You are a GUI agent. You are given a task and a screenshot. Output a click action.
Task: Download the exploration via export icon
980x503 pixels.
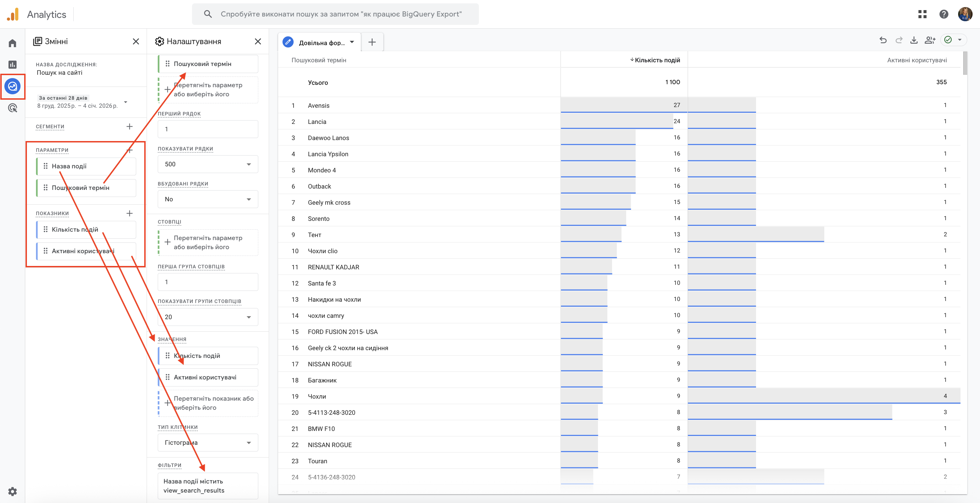(x=914, y=40)
